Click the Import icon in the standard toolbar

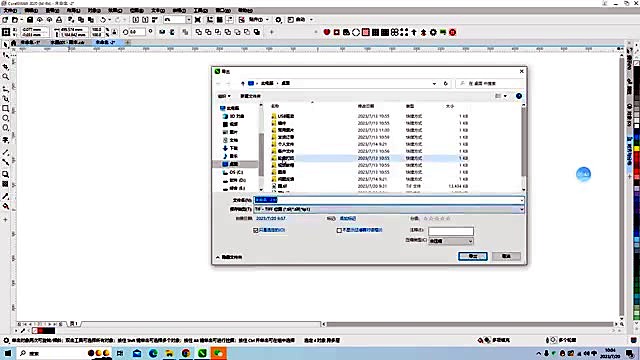click(136, 20)
